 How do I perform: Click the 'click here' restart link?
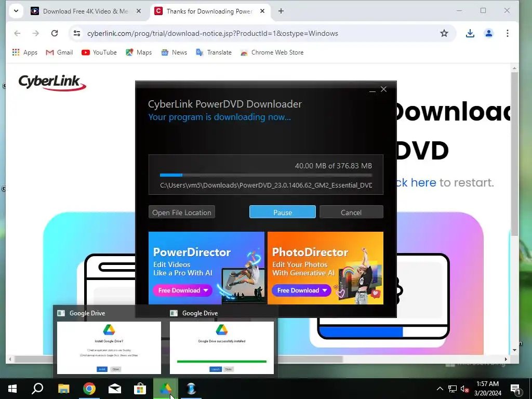tap(417, 182)
